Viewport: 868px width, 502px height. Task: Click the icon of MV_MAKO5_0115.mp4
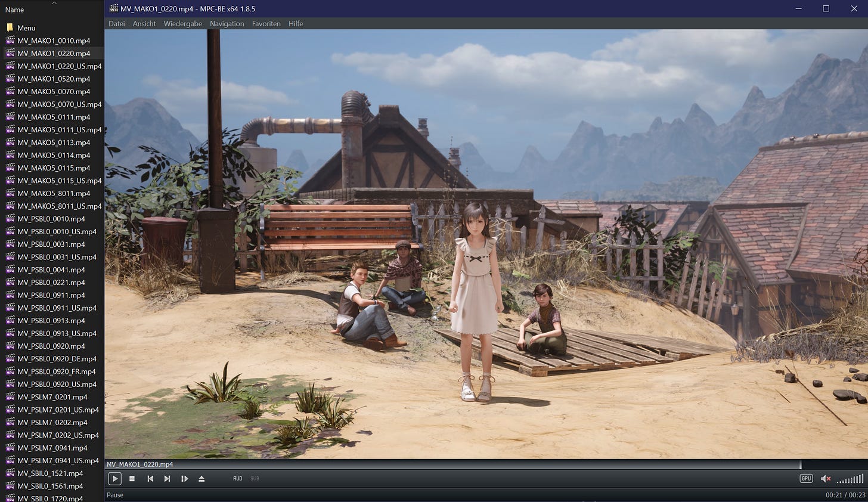tap(10, 168)
